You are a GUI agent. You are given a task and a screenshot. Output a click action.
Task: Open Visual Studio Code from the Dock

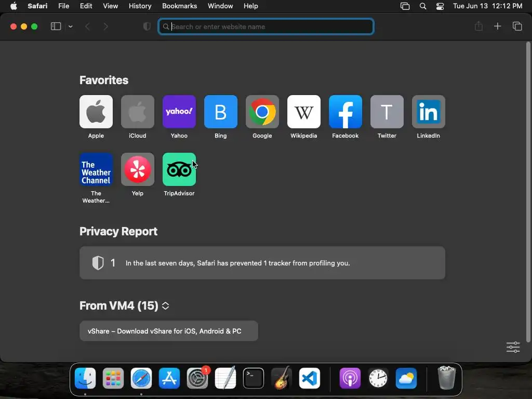point(310,378)
